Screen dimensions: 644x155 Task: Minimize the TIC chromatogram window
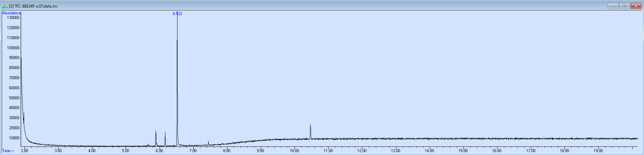pos(613,6)
